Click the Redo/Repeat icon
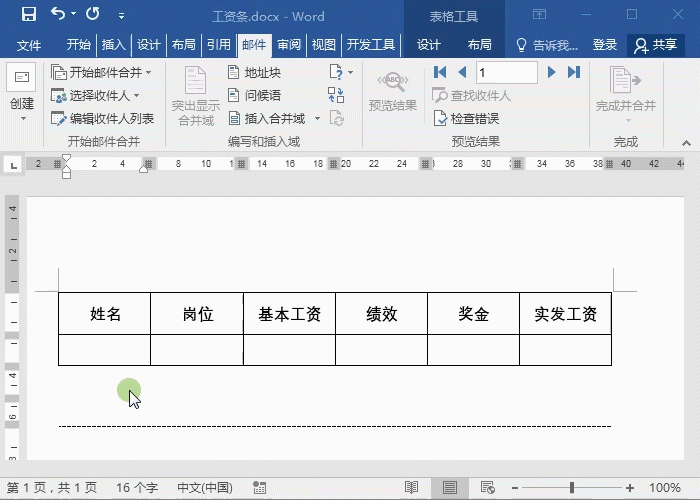This screenshot has height=500, width=700. pyautogui.click(x=92, y=14)
